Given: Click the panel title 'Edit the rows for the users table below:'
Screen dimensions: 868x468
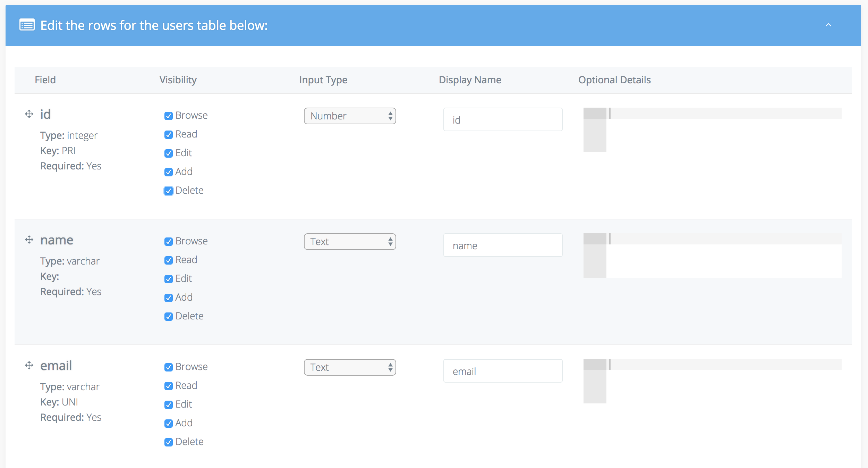Looking at the screenshot, I should (x=154, y=25).
